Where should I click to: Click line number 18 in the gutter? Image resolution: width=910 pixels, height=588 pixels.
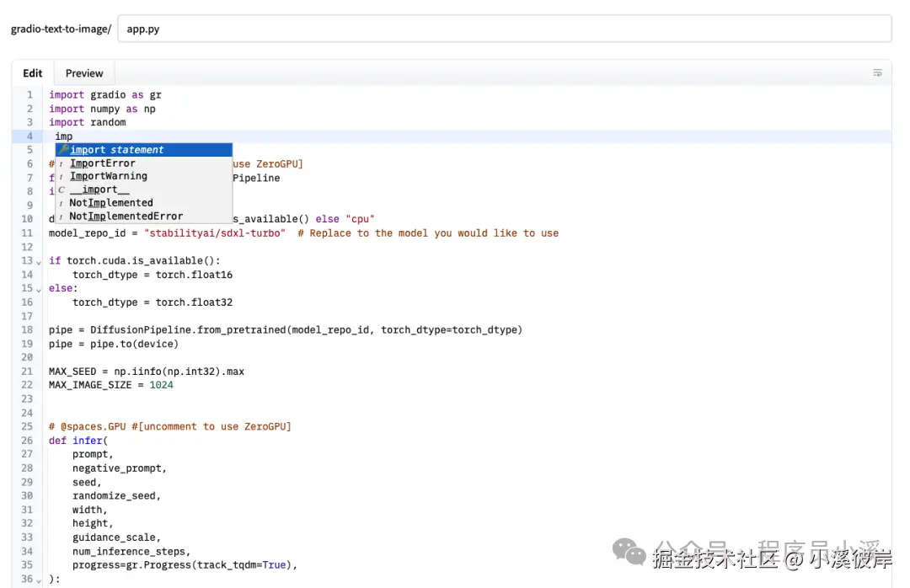[27, 329]
